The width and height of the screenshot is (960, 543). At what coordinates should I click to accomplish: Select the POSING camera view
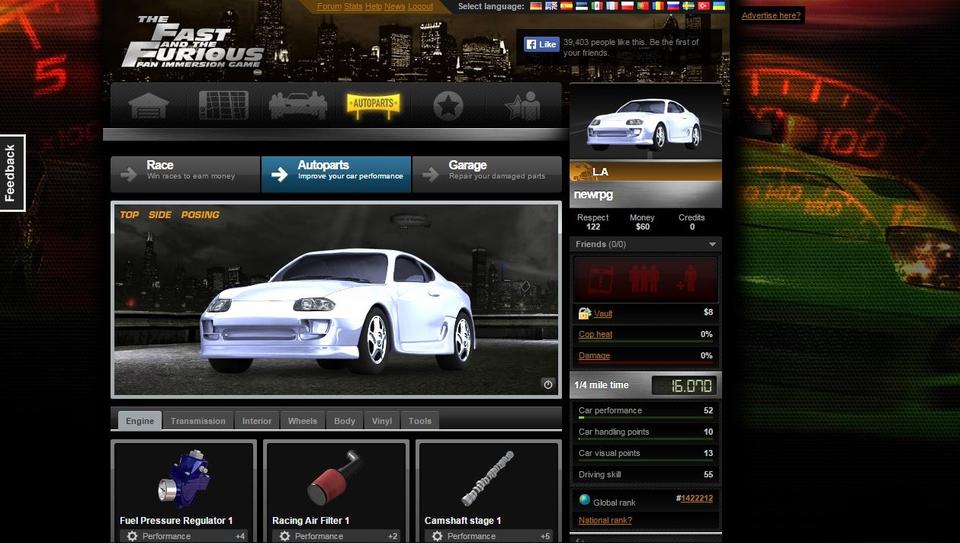(200, 215)
